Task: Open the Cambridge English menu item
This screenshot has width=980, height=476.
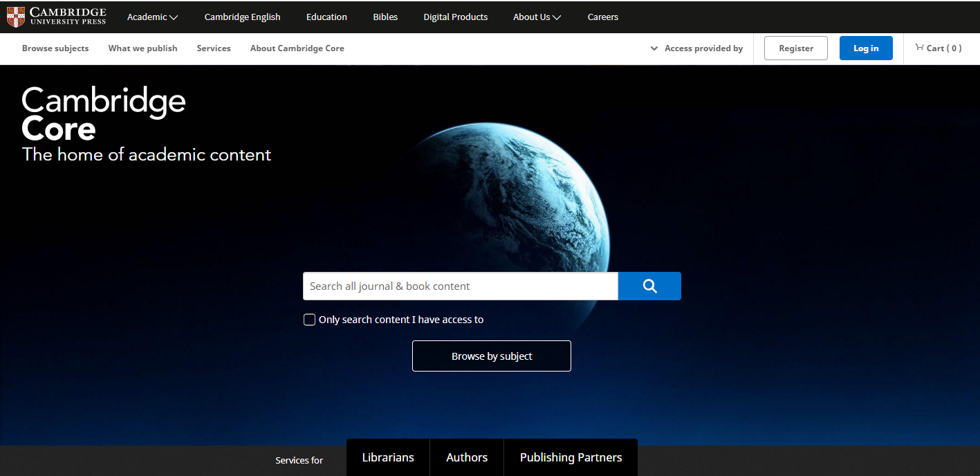Action: (242, 17)
